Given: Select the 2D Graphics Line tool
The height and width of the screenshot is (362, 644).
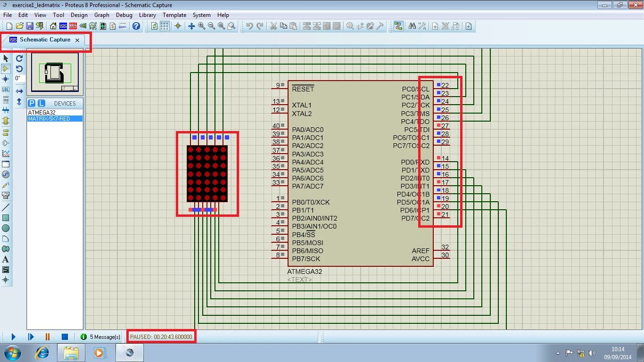Looking at the screenshot, I should [x=6, y=207].
